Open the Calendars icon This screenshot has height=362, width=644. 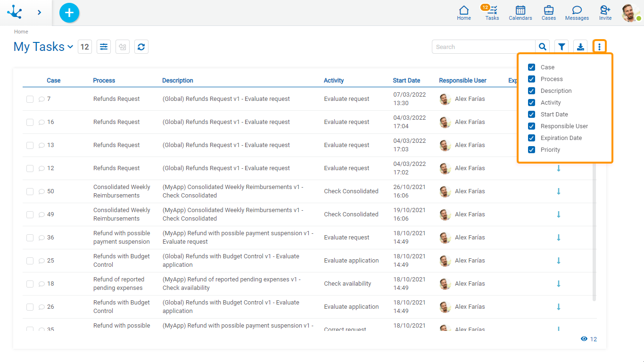[x=520, y=13]
